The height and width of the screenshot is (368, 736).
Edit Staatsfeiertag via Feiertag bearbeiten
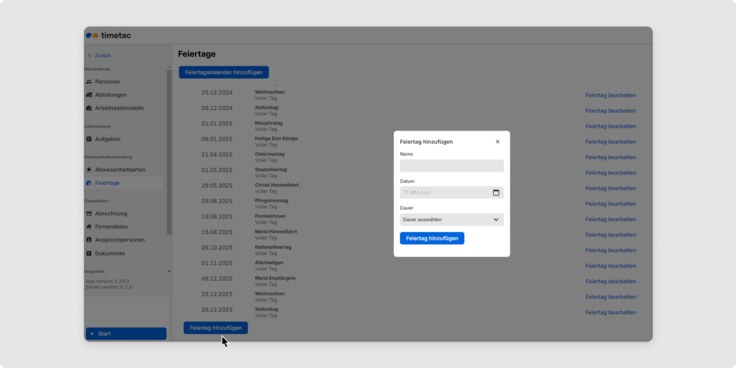pos(611,173)
